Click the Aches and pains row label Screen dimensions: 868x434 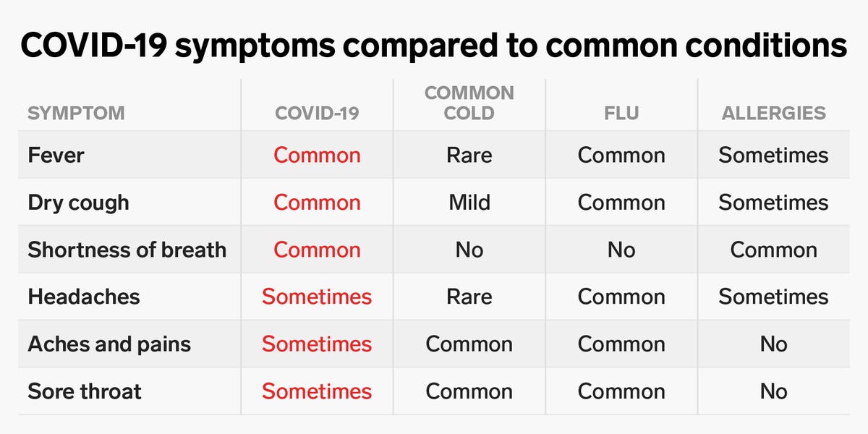click(109, 344)
